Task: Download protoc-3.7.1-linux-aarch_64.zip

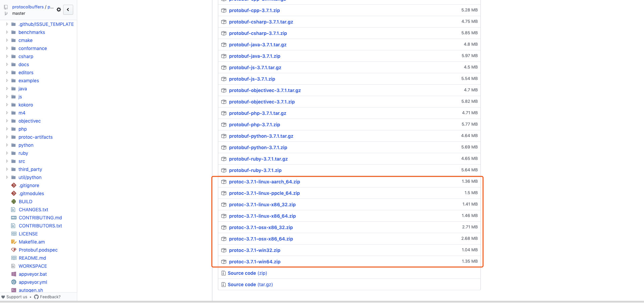Action: (265, 182)
